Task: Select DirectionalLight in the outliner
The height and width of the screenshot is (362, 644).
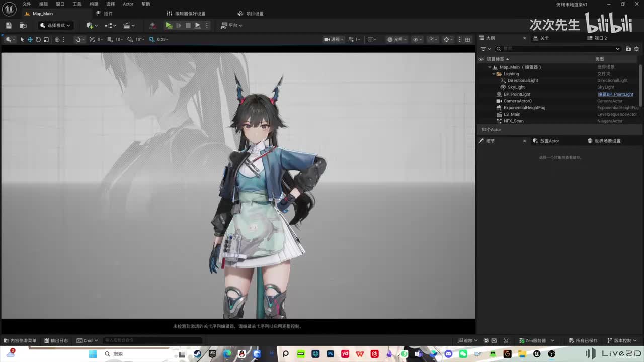Action: [x=523, y=80]
